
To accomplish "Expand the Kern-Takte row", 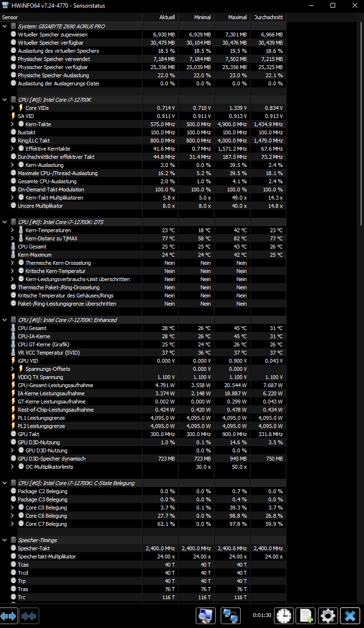I will pyautogui.click(x=12, y=124).
